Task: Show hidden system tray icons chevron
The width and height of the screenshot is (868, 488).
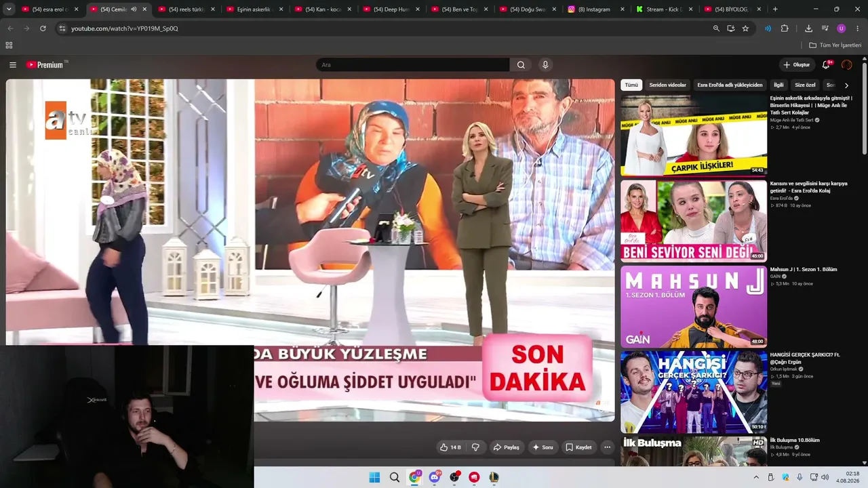Action: click(x=756, y=477)
